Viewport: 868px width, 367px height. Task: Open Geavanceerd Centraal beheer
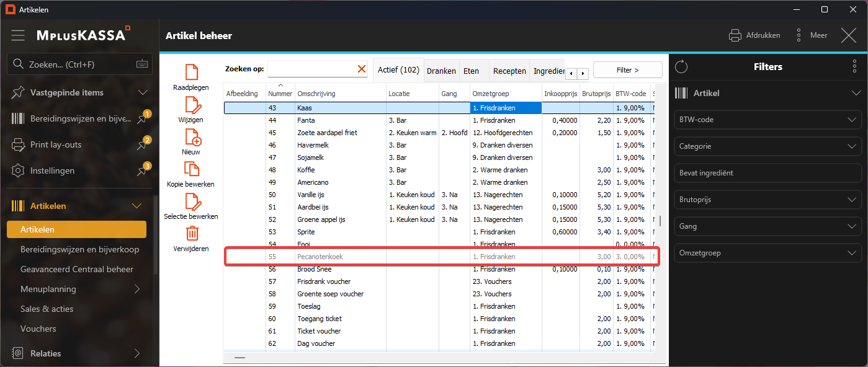coord(77,269)
